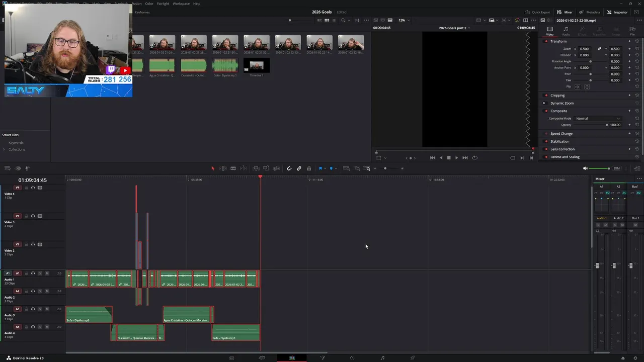This screenshot has width=644, height=362.
Task: Click Quick Export button
Action: pos(537,12)
